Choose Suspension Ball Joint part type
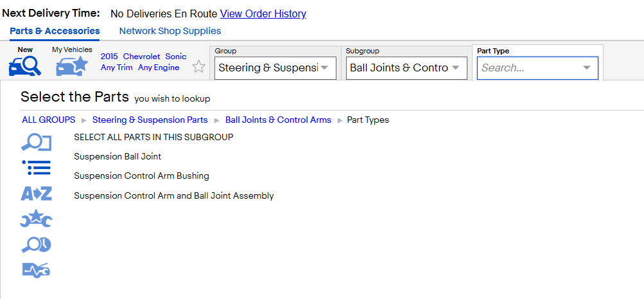Image resolution: width=644 pixels, height=299 pixels. tap(117, 156)
